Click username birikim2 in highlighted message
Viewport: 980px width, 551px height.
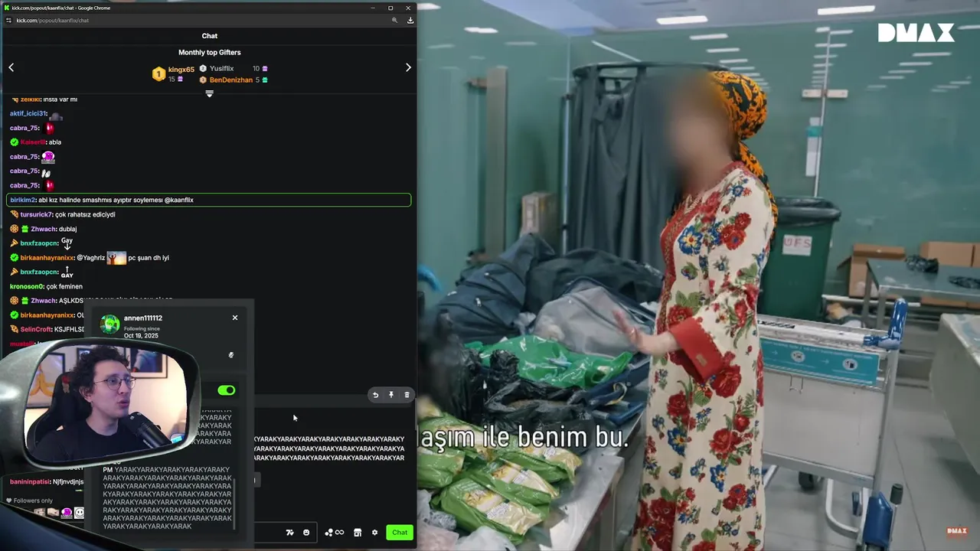tap(23, 200)
